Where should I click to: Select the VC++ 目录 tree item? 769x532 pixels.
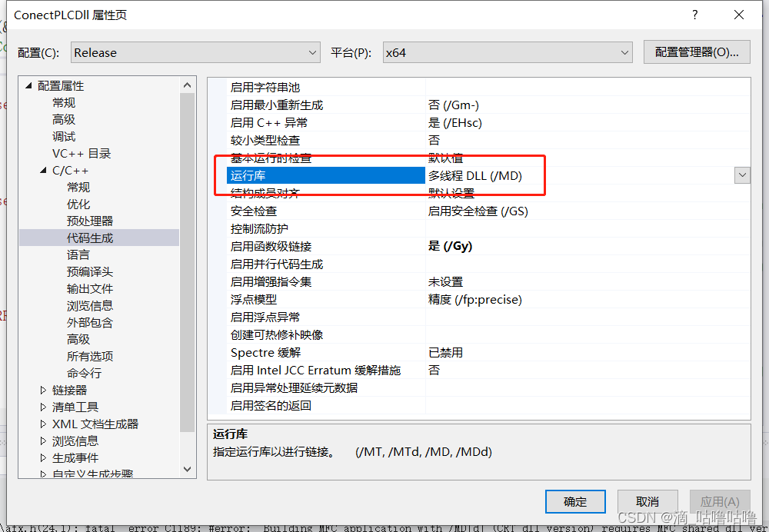click(x=82, y=154)
